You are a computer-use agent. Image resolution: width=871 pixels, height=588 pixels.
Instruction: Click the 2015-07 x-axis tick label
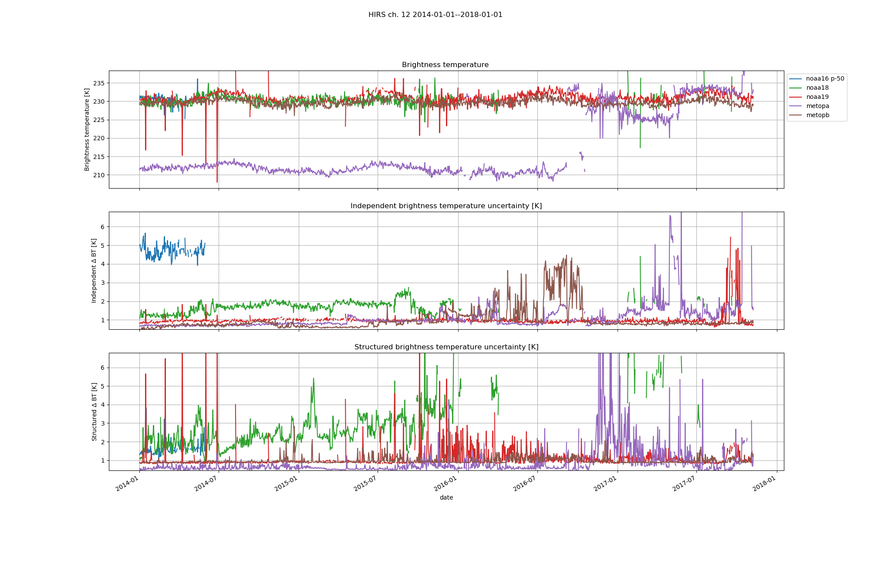(x=365, y=484)
